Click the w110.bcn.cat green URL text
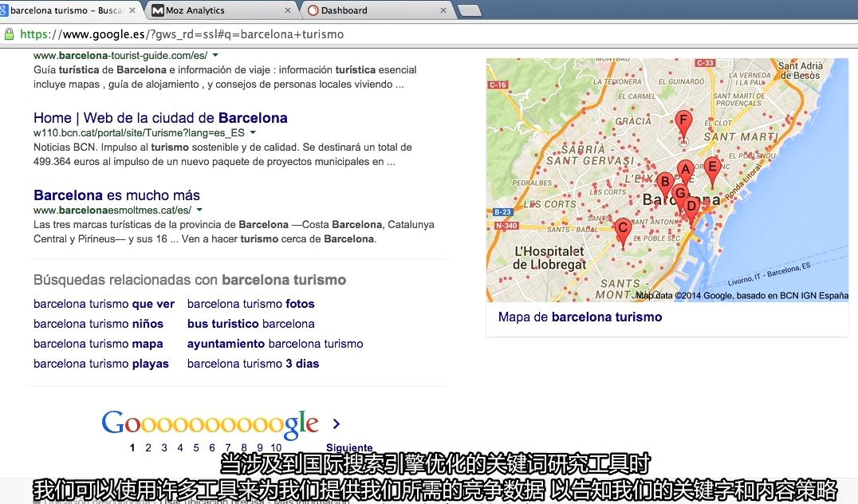 (x=139, y=133)
